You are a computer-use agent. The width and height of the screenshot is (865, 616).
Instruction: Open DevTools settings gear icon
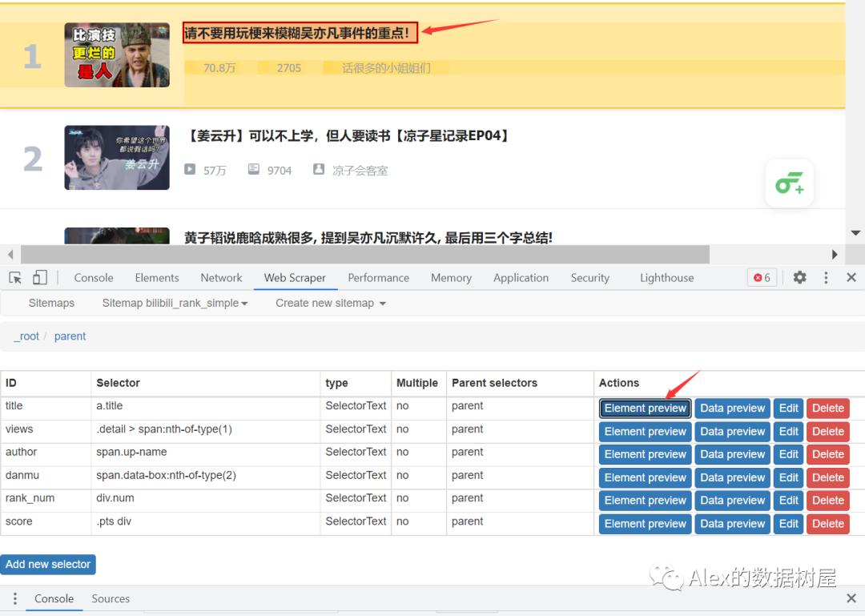799,278
